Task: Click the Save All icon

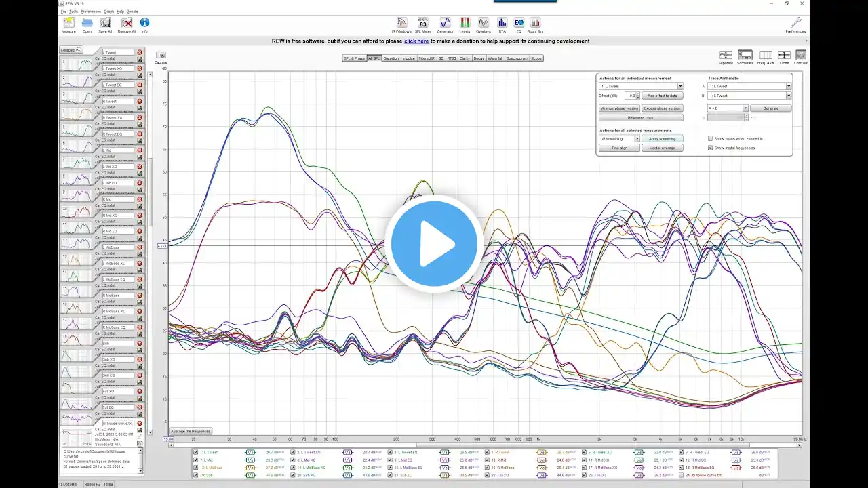Action: 105,24
